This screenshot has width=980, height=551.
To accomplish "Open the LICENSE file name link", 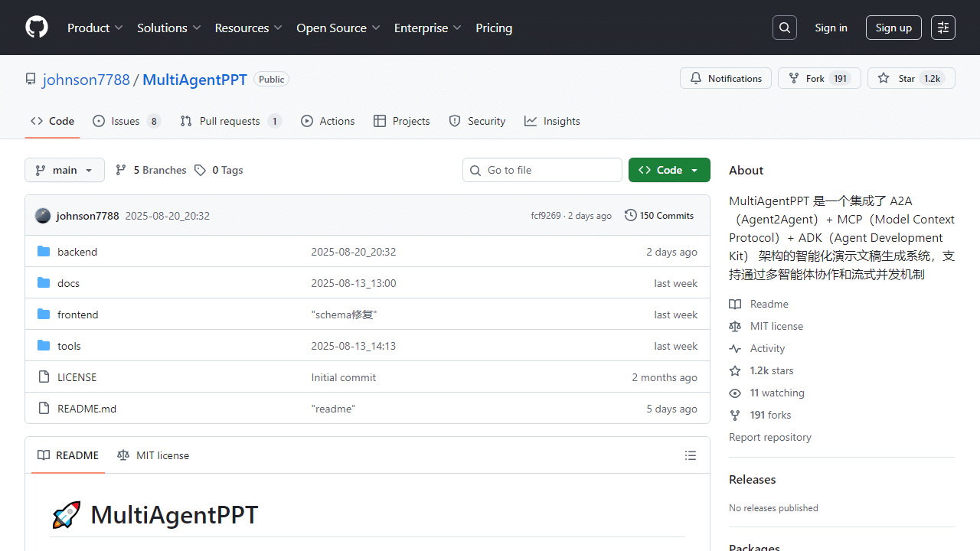I will [x=77, y=377].
